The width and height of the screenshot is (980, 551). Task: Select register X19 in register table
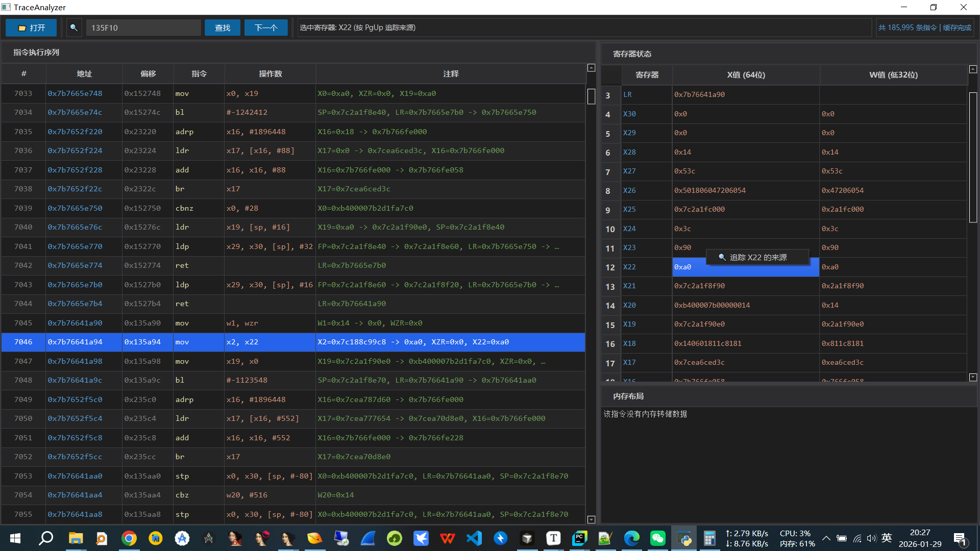(x=629, y=324)
